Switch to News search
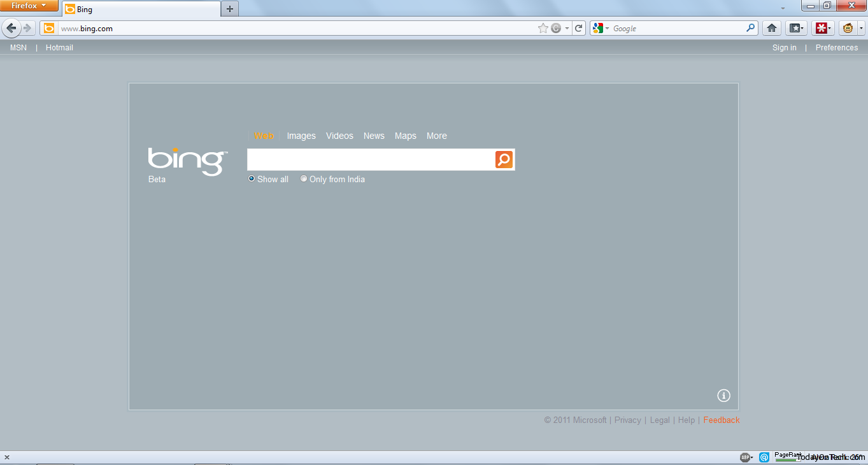 pyautogui.click(x=374, y=136)
